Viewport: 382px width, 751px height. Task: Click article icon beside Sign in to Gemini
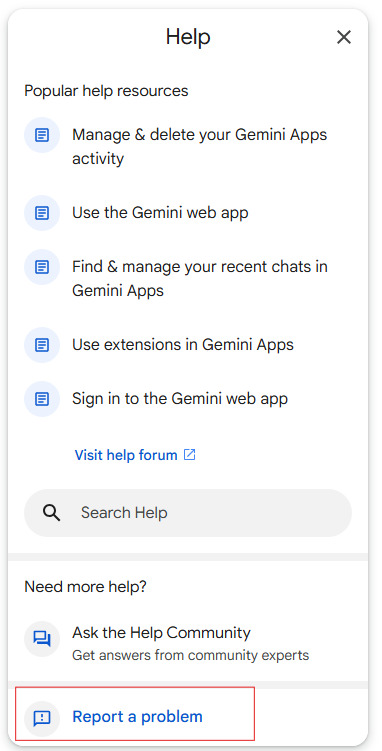42,398
